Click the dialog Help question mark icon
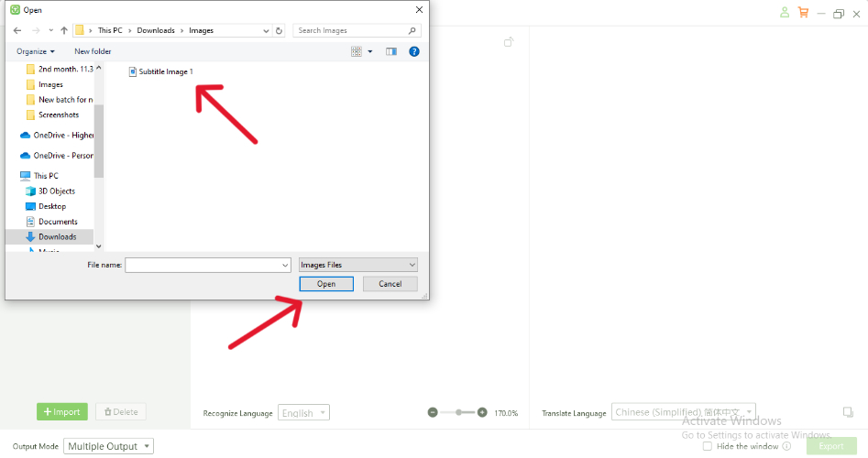This screenshot has height=458, width=868. click(x=414, y=51)
